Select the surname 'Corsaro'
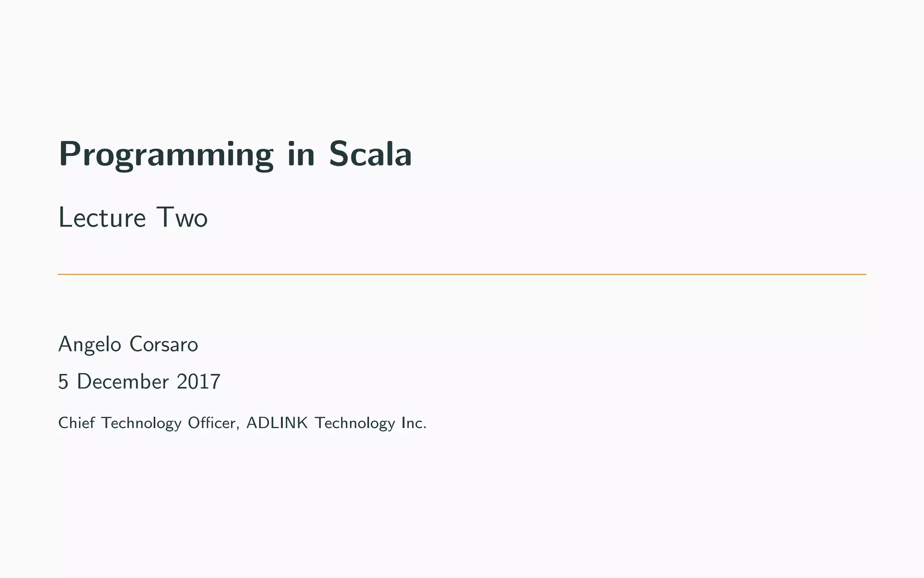This screenshot has width=924, height=578. coord(164,345)
